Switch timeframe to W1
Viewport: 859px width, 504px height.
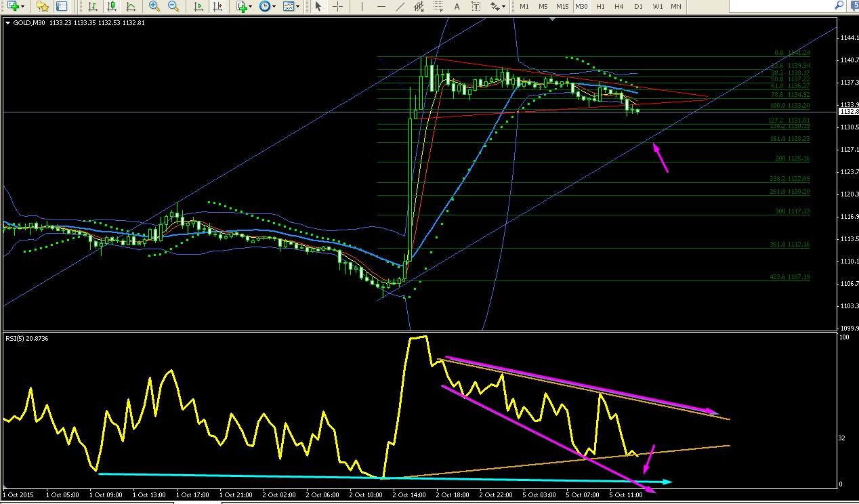658,6
